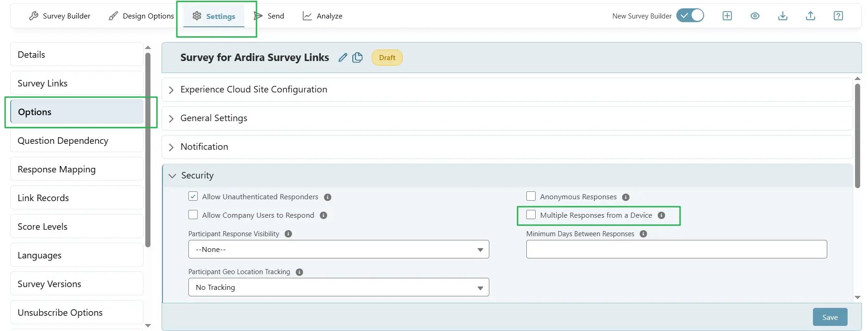
Task: Go to the Send tab
Action: [269, 16]
